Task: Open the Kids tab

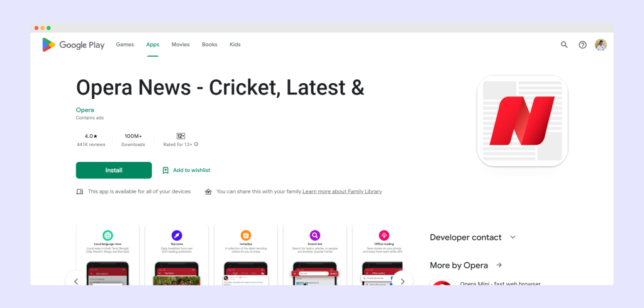Action: point(235,45)
